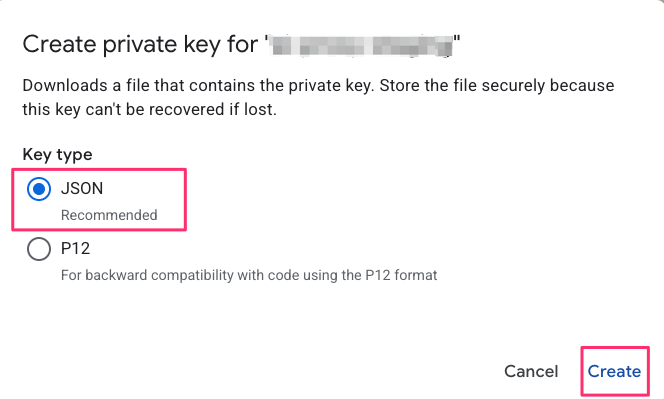Dismiss the dialog with Cancel

[531, 371]
